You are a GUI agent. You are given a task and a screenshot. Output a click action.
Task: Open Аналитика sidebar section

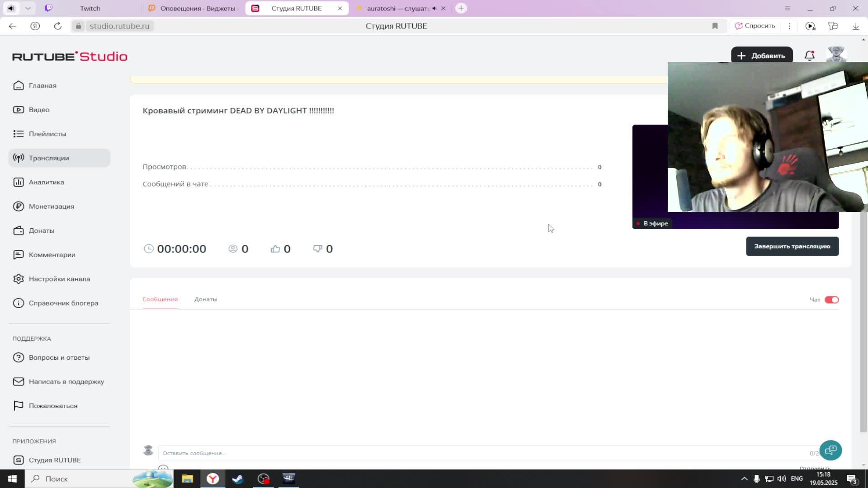coord(46,182)
